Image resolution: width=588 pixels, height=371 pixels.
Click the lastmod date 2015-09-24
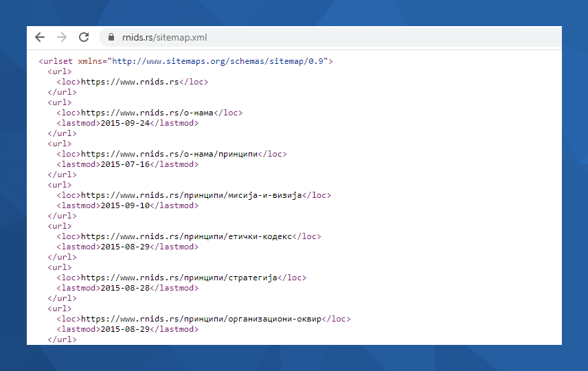coord(124,123)
